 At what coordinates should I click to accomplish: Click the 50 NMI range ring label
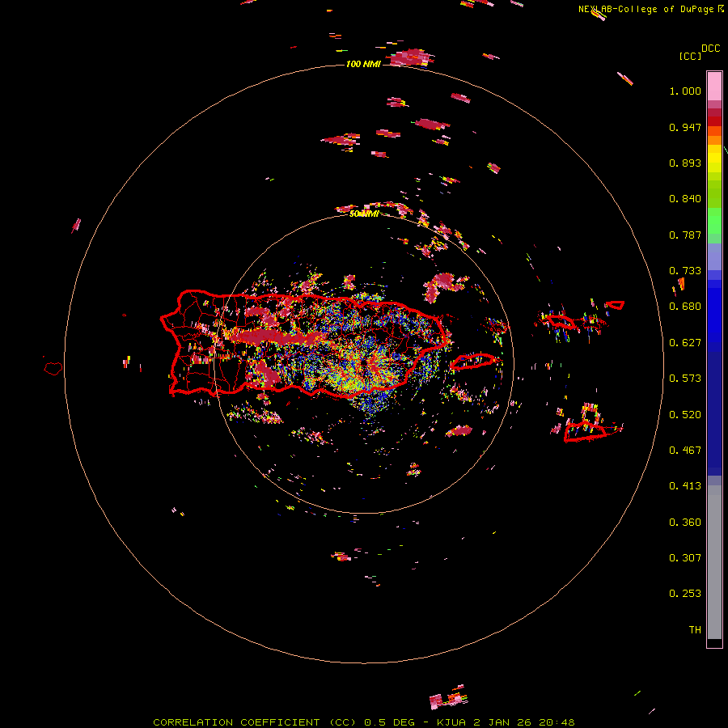click(x=364, y=214)
